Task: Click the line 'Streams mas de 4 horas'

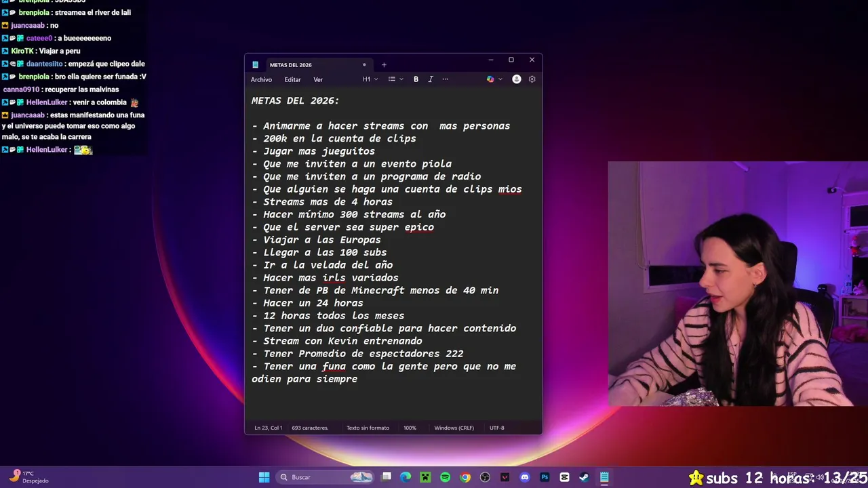Action: (x=322, y=202)
